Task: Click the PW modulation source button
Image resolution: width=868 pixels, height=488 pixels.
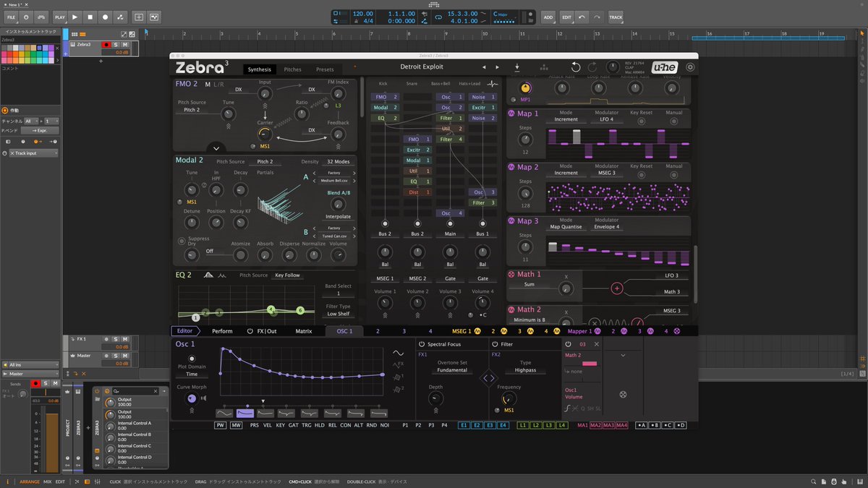Action: (221, 425)
